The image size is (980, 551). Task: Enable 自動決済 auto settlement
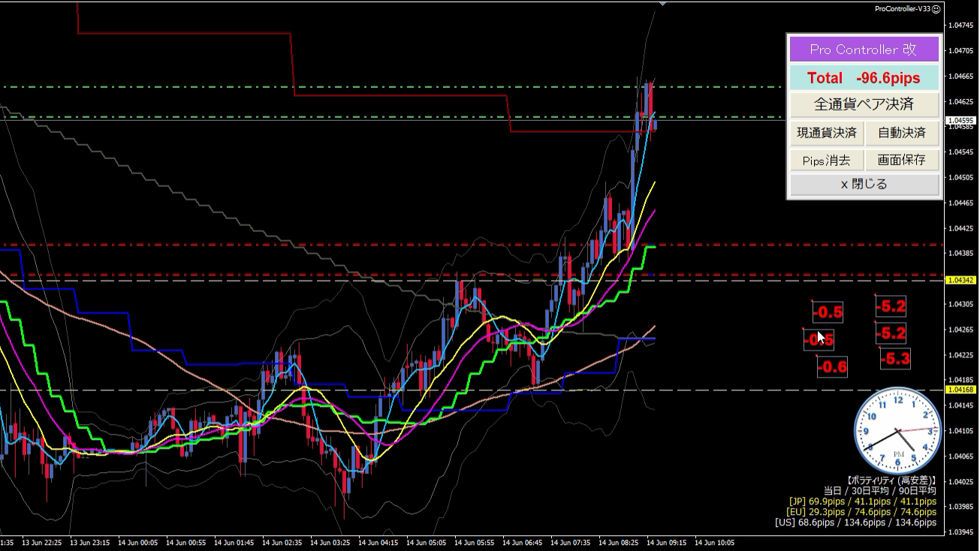click(902, 133)
